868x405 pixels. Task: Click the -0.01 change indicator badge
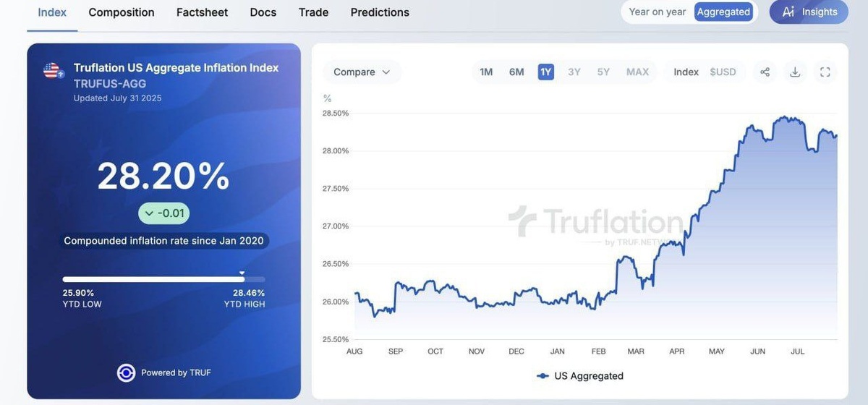(164, 213)
